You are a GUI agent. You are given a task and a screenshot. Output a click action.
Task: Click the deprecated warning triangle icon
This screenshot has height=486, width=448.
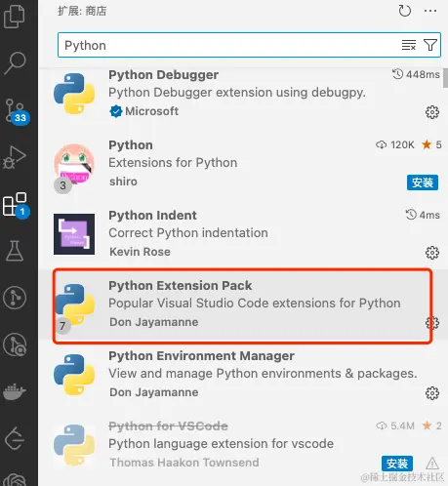(432, 464)
